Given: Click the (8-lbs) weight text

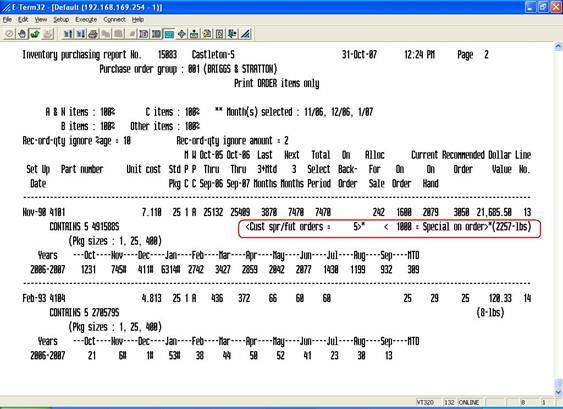Looking at the screenshot, I should point(490,312).
